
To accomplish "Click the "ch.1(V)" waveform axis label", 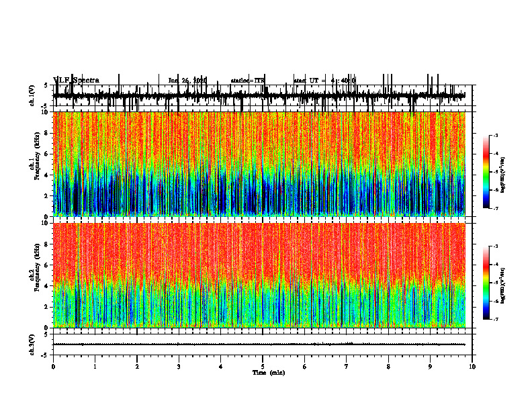I will click(32, 95).
